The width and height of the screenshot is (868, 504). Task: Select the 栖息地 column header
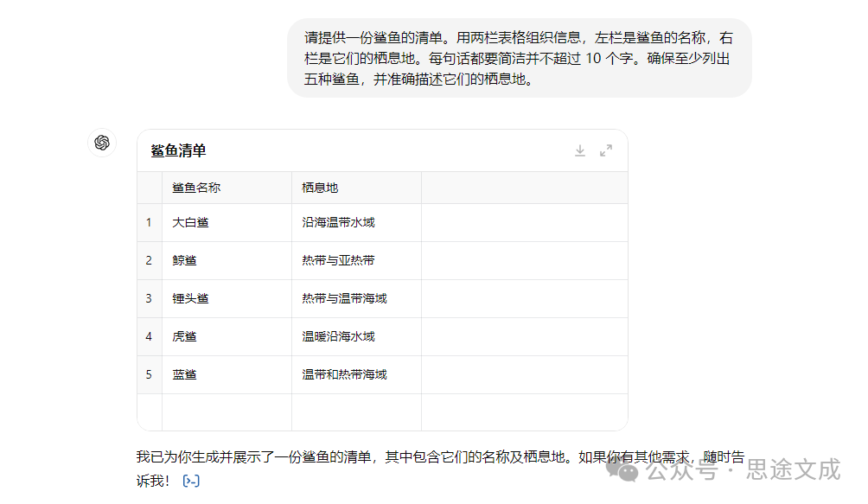(x=320, y=188)
